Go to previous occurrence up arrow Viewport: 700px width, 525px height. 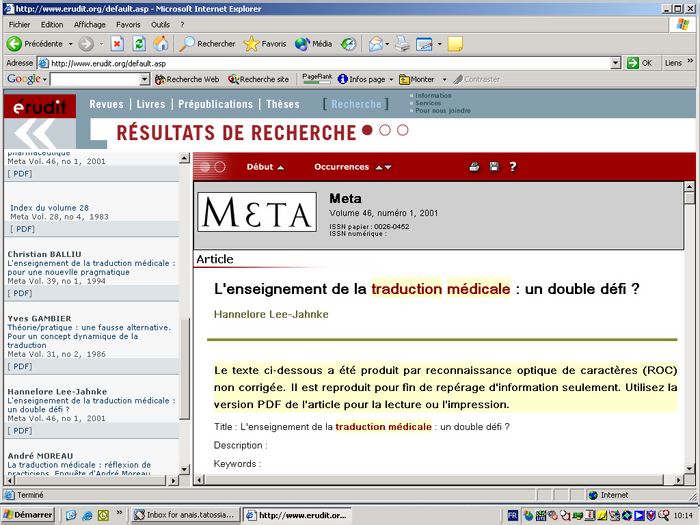tap(379, 167)
